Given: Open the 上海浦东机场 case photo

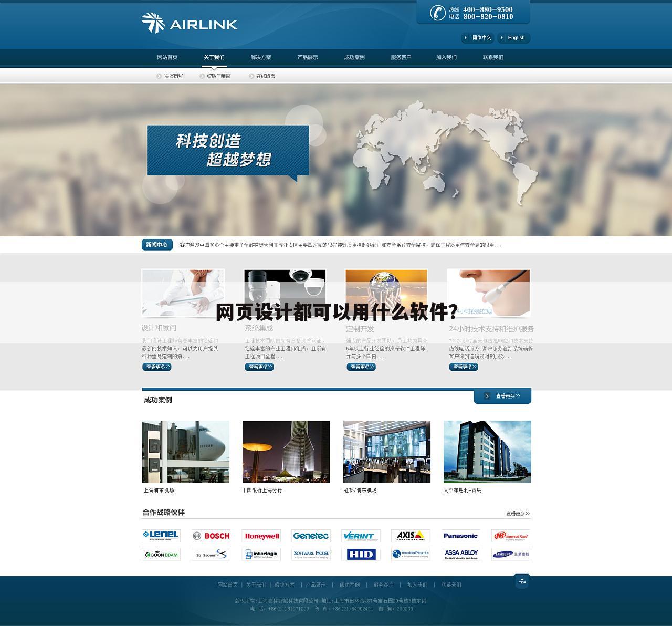Looking at the screenshot, I should tap(186, 452).
